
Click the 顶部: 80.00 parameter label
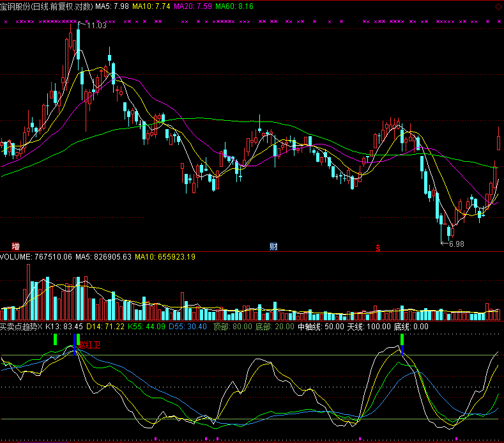(x=232, y=327)
